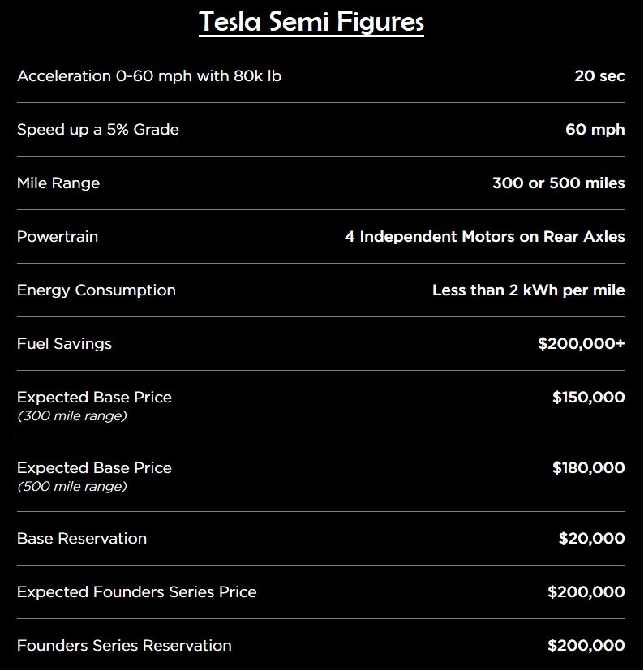
Task: Select the Acceleration 0-60 mph row label
Action: pos(149,76)
